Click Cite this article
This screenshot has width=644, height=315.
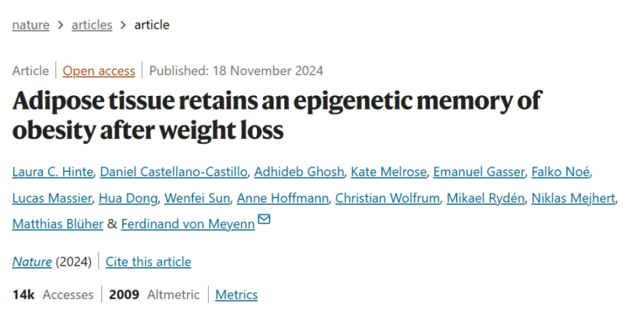pyautogui.click(x=148, y=262)
